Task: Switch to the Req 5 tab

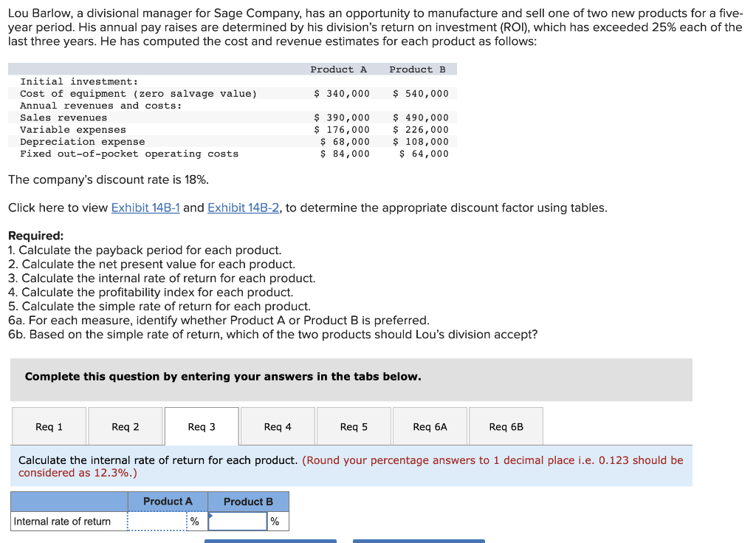Action: click(353, 426)
